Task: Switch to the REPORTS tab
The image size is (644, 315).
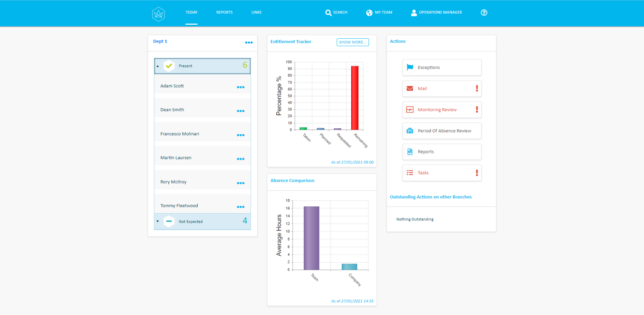Action: [x=224, y=12]
